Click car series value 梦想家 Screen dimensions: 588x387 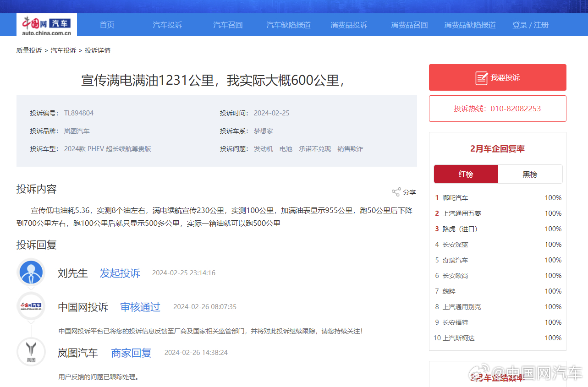[264, 131]
